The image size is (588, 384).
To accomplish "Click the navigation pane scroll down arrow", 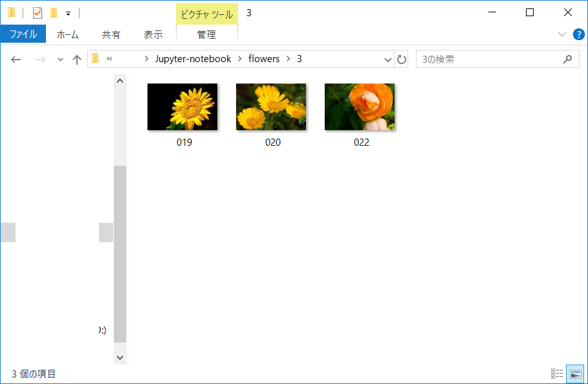I will click(120, 357).
